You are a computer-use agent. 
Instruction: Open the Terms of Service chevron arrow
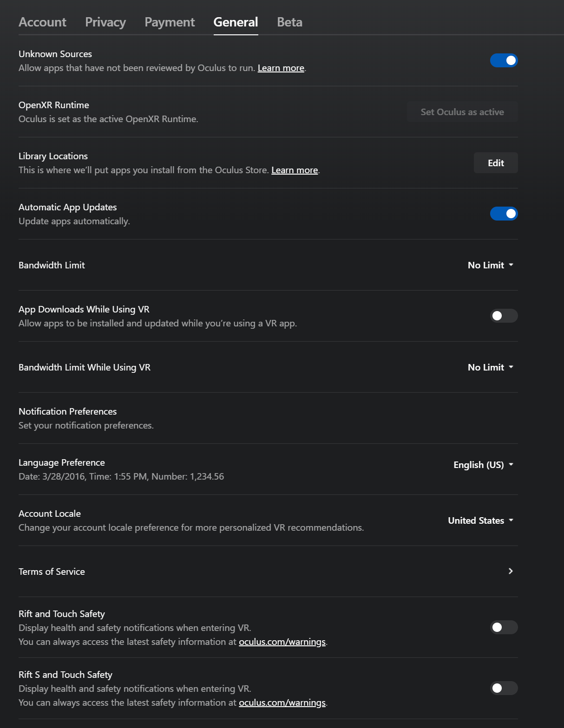click(x=511, y=571)
